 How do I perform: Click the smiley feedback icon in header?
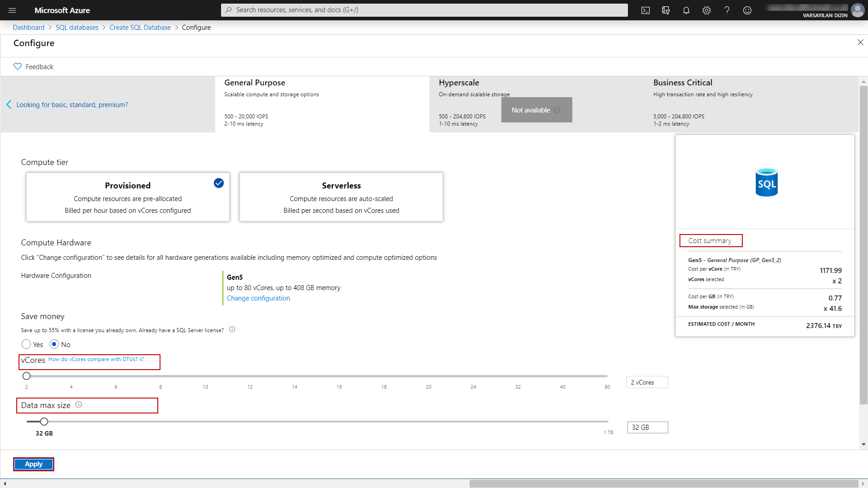[x=747, y=10]
